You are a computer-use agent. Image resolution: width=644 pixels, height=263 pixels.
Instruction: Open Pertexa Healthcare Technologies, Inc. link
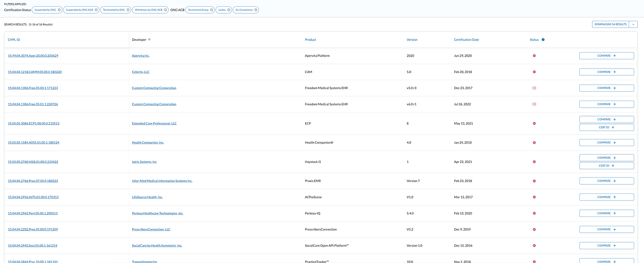(x=157, y=213)
